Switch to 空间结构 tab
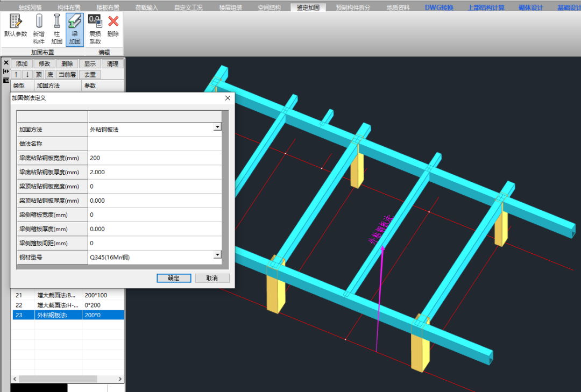The height and width of the screenshot is (392, 581). pyautogui.click(x=270, y=8)
